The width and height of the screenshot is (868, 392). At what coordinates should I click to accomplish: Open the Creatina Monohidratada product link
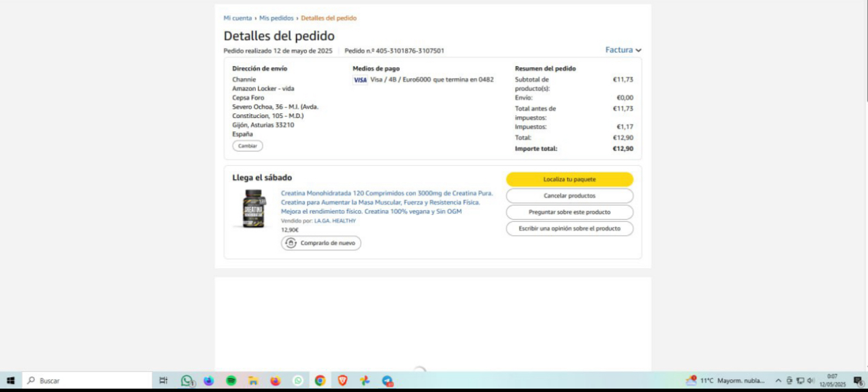pyautogui.click(x=386, y=202)
